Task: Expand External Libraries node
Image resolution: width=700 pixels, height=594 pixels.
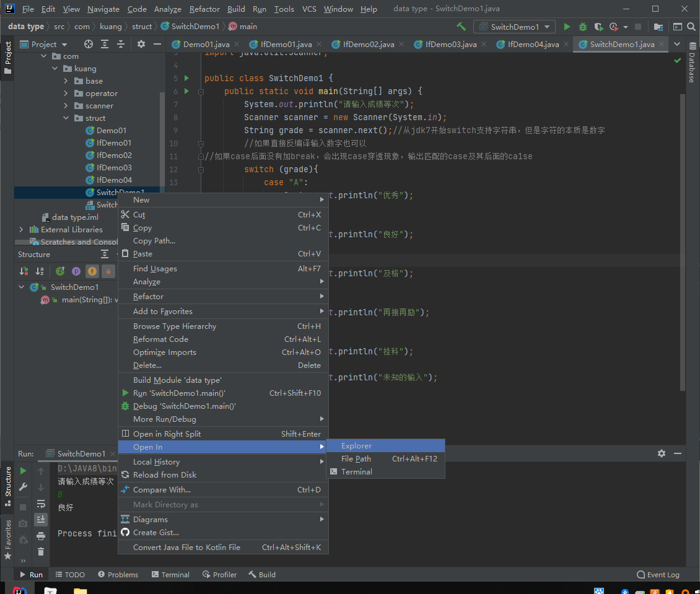Action: click(21, 229)
